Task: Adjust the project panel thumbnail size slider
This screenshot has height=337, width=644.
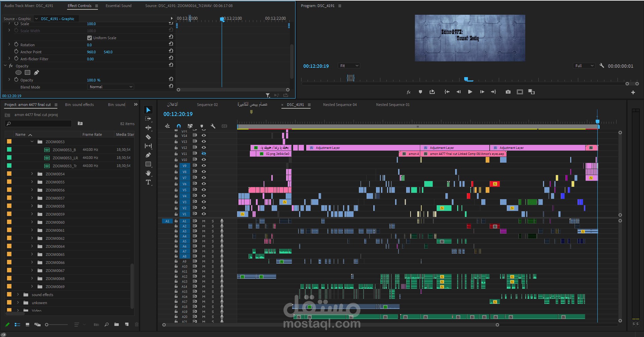Action: click(56, 325)
